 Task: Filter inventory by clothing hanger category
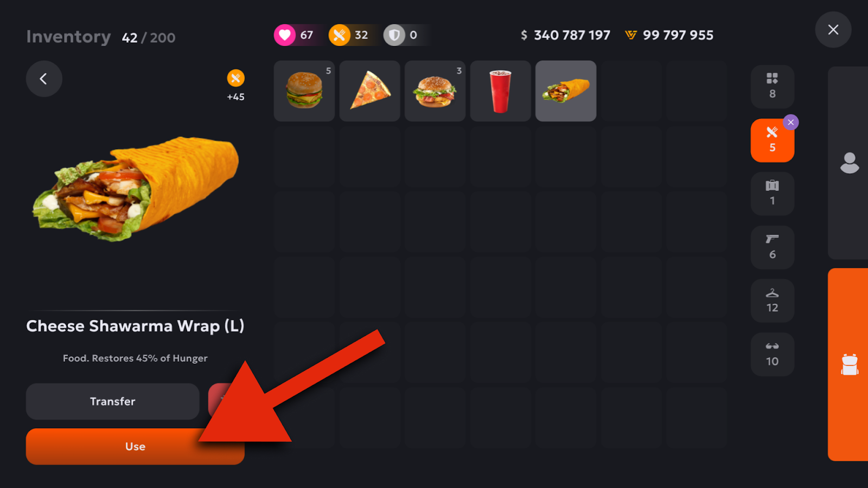pyautogui.click(x=773, y=301)
